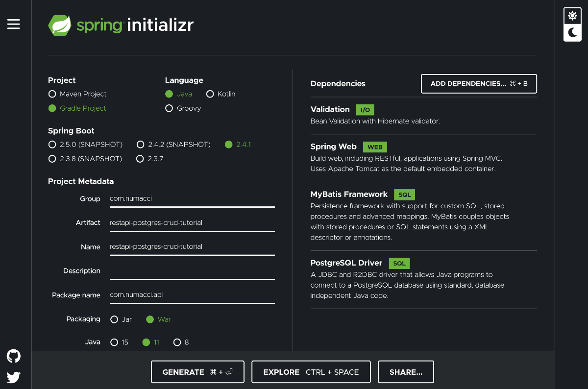The image size is (588, 389).
Task: Click the SQL badge beside PostgreSQL Driver
Action: 399,263
